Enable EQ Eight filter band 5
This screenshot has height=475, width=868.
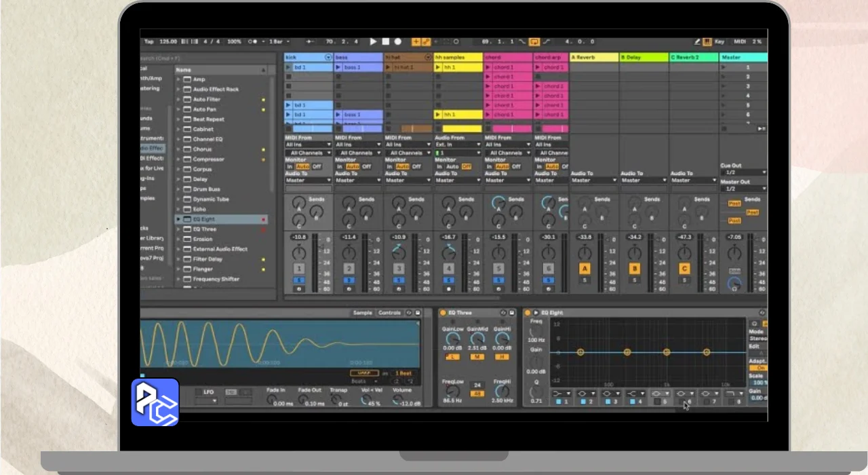tap(657, 402)
